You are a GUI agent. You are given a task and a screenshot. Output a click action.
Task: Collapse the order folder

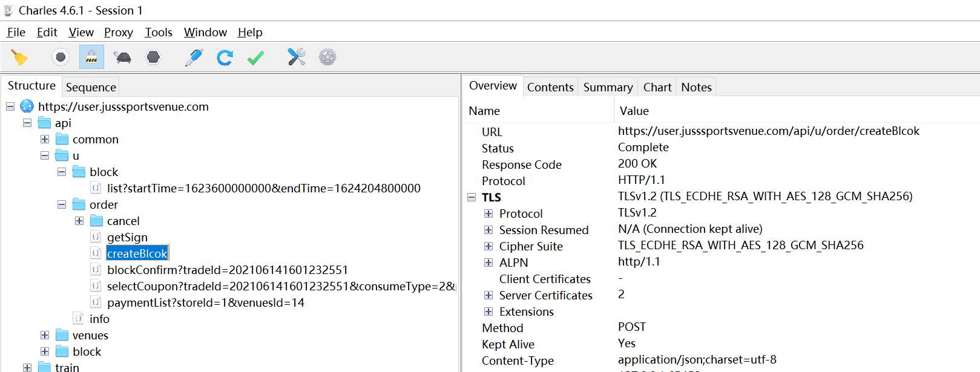62,204
